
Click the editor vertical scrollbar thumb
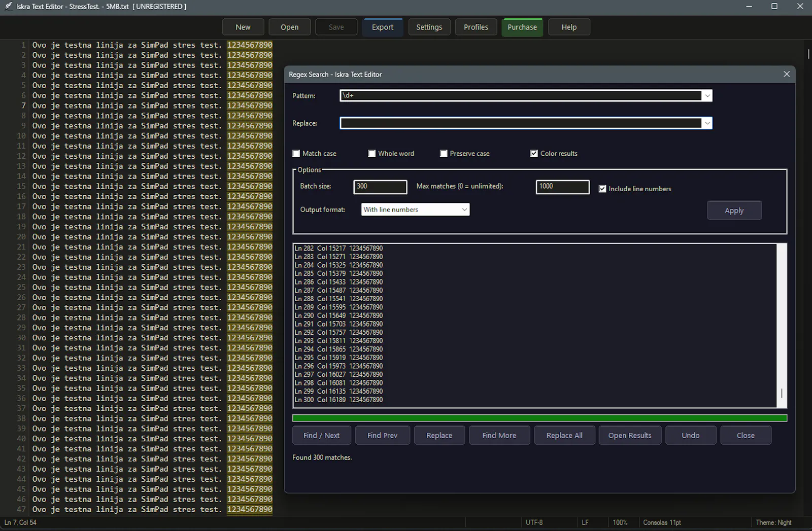[808, 53]
